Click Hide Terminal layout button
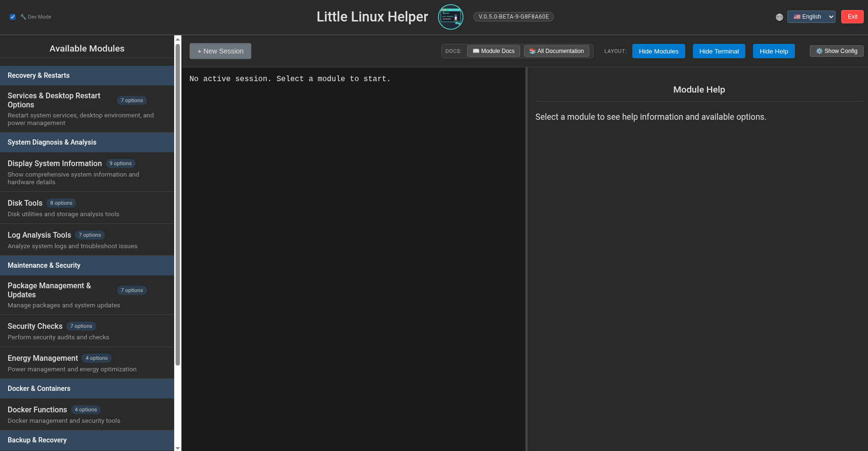The height and width of the screenshot is (451, 868). pyautogui.click(x=719, y=51)
